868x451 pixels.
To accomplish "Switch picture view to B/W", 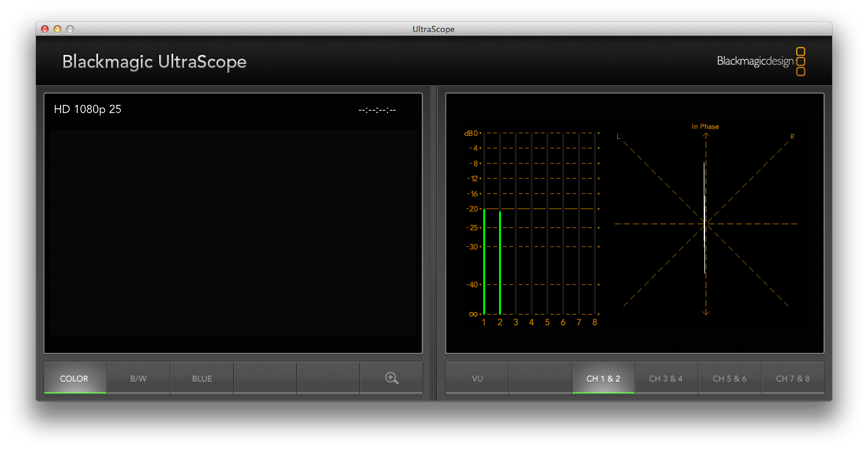I will [x=138, y=378].
